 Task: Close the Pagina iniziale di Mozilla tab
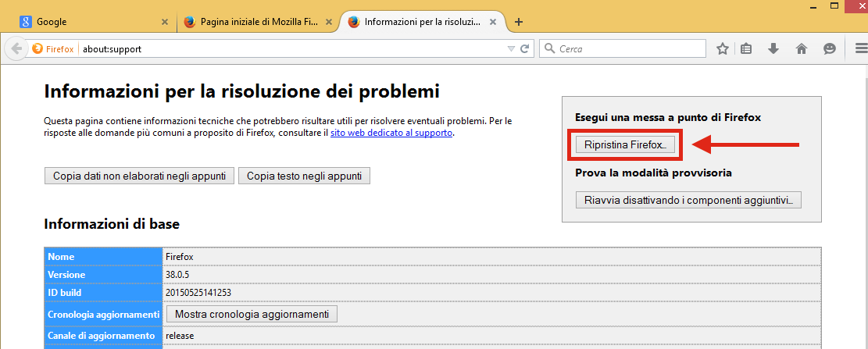point(329,22)
